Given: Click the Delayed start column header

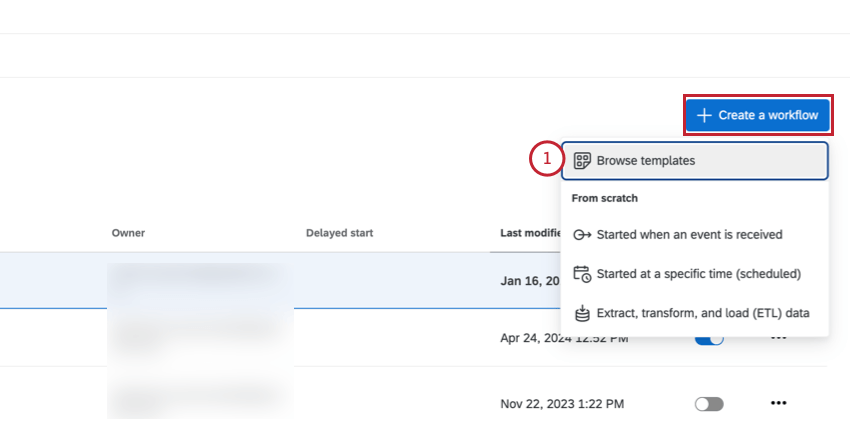Looking at the screenshot, I should click(339, 233).
